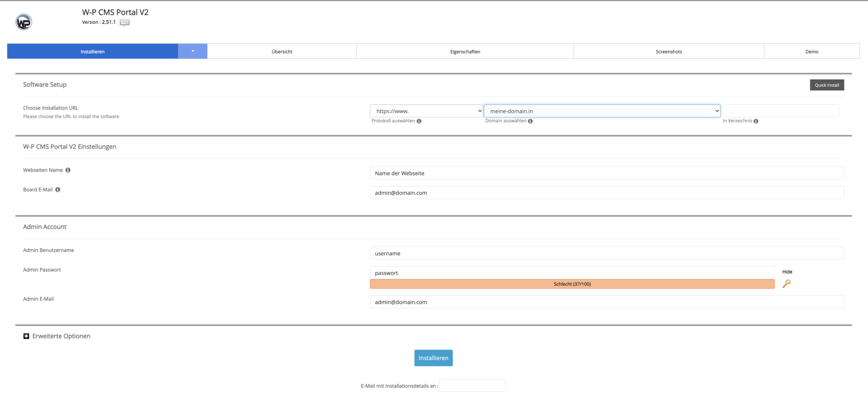The width and height of the screenshot is (868, 408).
Task: Toggle password visibility with Hide
Action: [787, 272]
